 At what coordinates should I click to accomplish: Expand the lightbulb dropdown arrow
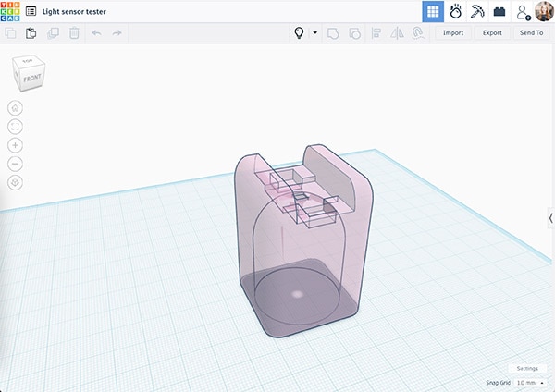(315, 33)
